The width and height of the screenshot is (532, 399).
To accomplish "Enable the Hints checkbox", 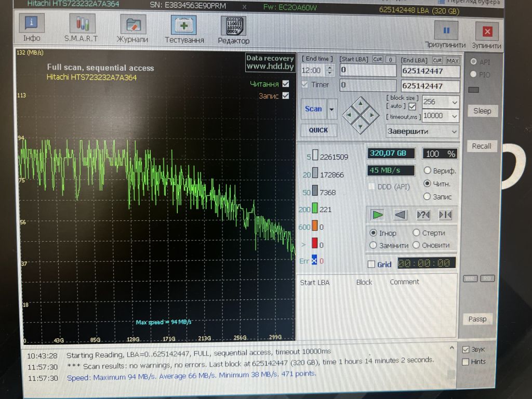I will [x=466, y=362].
